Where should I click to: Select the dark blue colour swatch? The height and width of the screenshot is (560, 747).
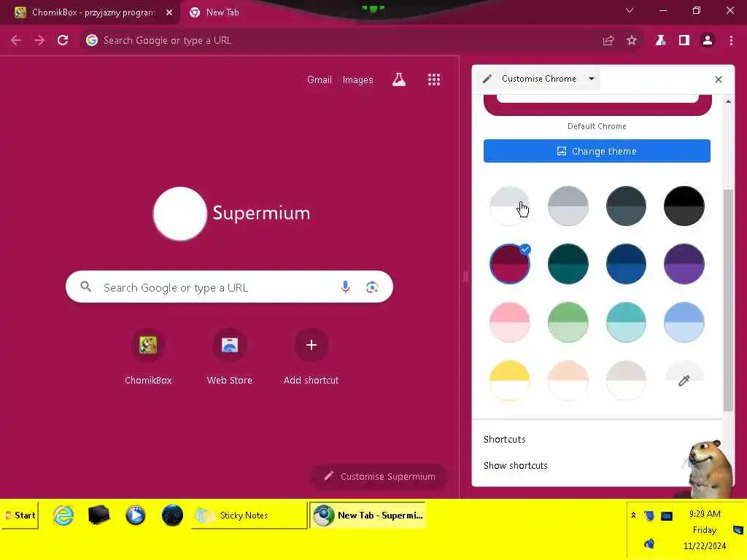coord(626,264)
